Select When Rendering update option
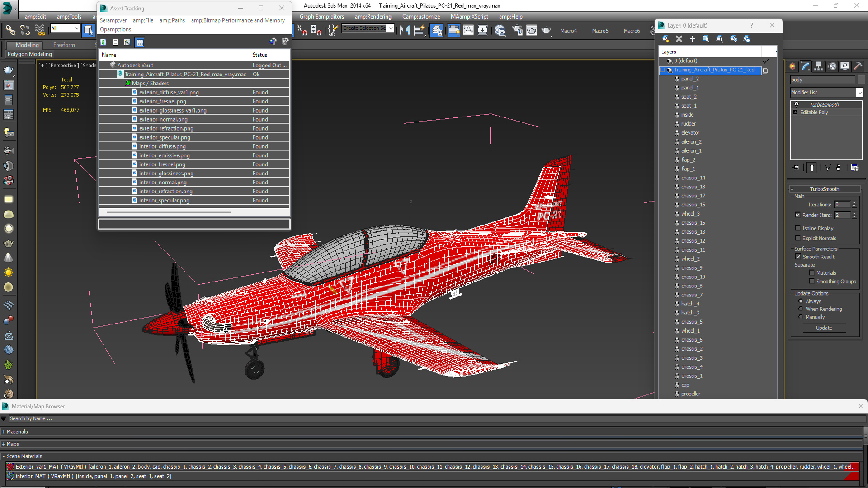The height and width of the screenshot is (488, 868). 801,309
